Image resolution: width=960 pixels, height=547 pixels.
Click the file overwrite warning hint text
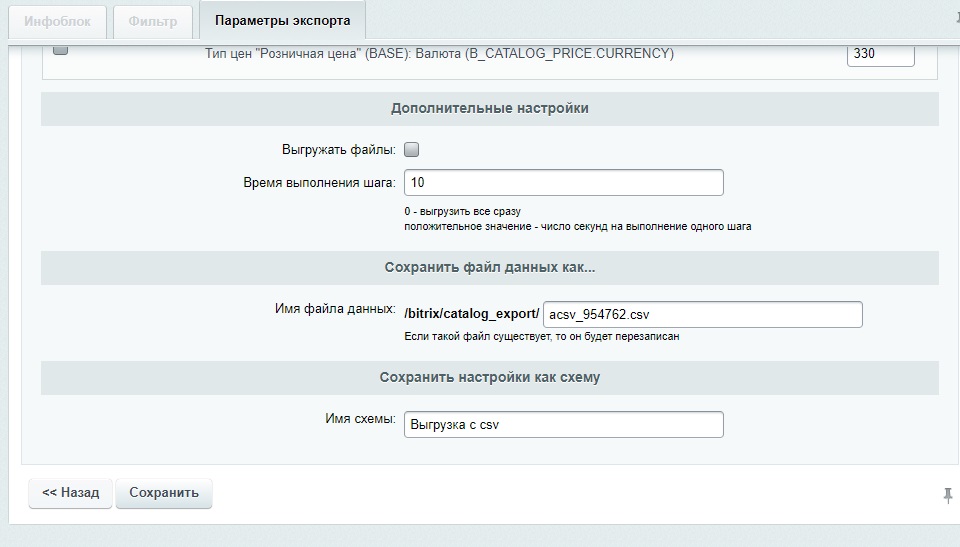coord(541,337)
